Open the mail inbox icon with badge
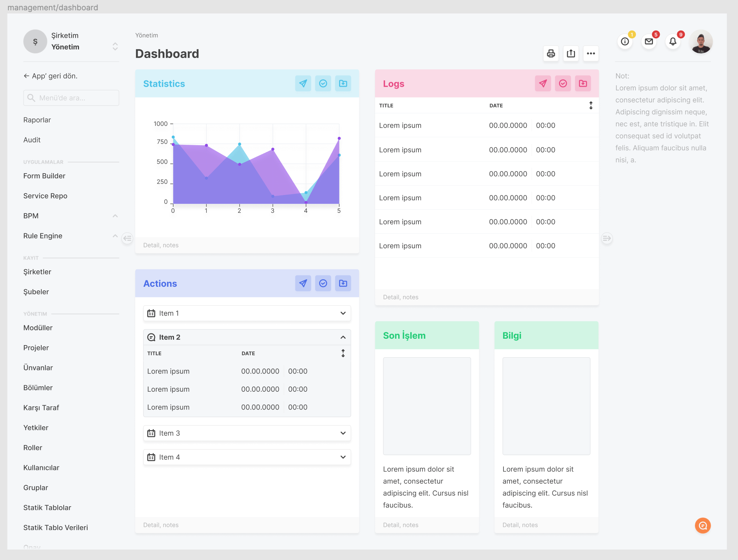 (x=649, y=42)
